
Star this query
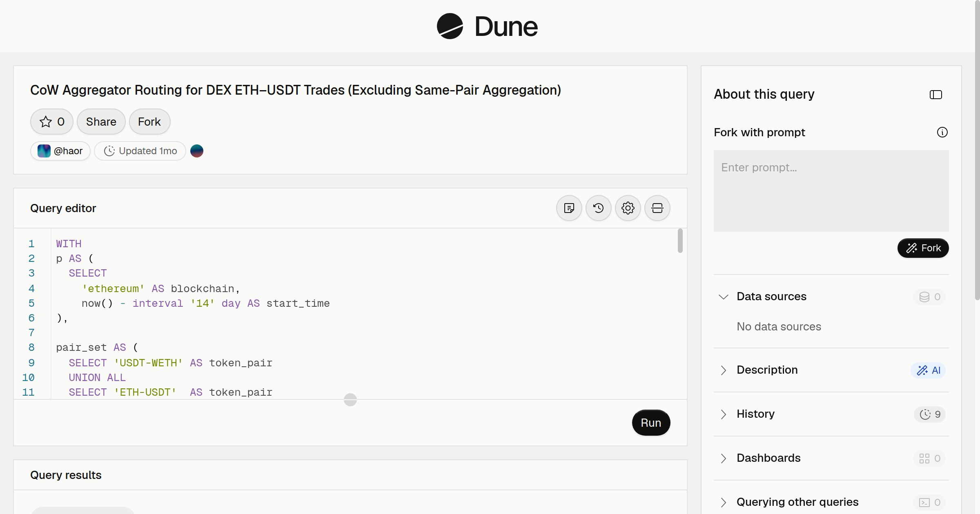pos(52,122)
